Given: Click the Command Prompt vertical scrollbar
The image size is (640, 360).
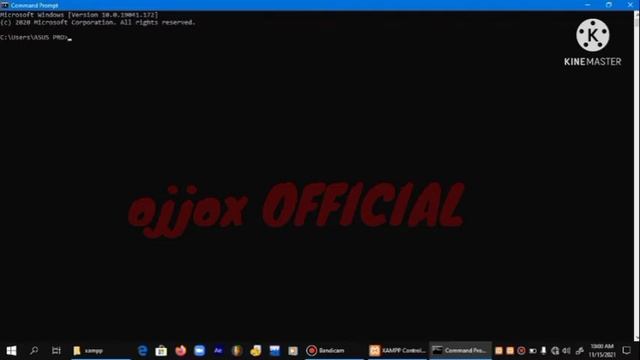Looking at the screenshot, I should pos(636,176).
